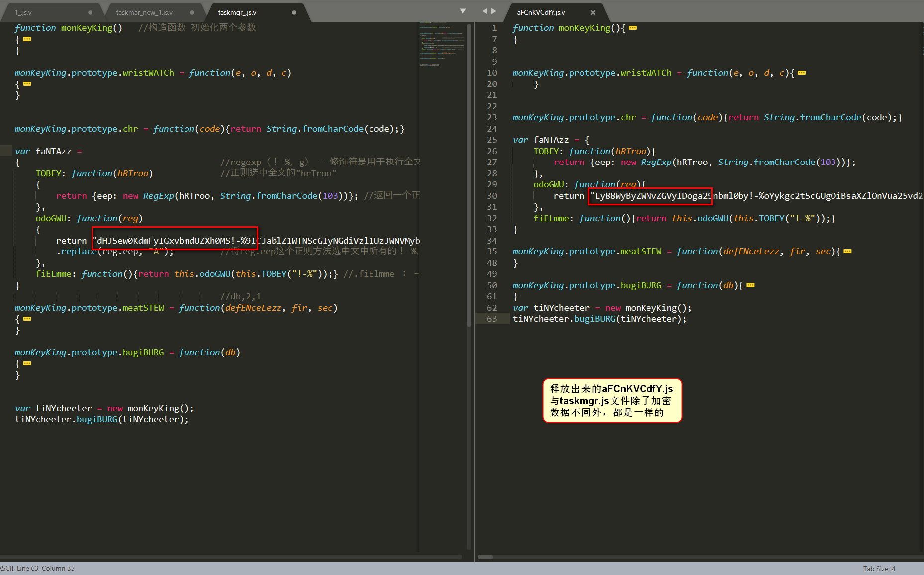Click 'tiNYcheeter.bugiBURG(tiNYcheeter);' in left pane
This screenshot has width=924, height=575.
pos(102,419)
